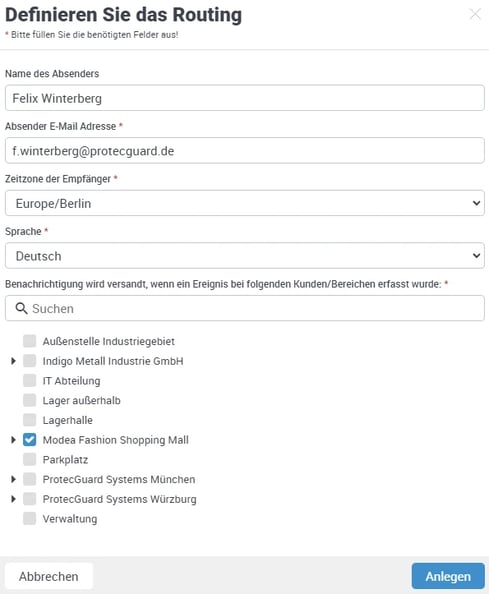This screenshot has width=489, height=594.
Task: Check the Außenstelle Industriegebiet checkbox
Action: coord(30,341)
